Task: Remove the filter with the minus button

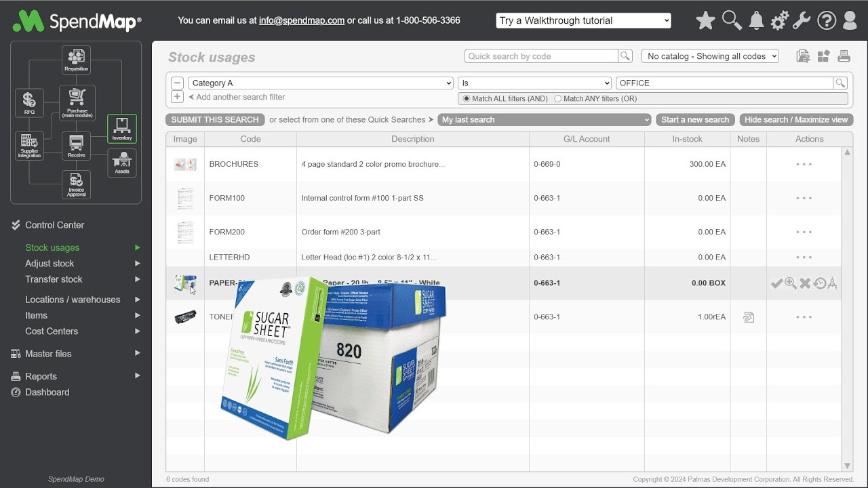Action: [177, 83]
